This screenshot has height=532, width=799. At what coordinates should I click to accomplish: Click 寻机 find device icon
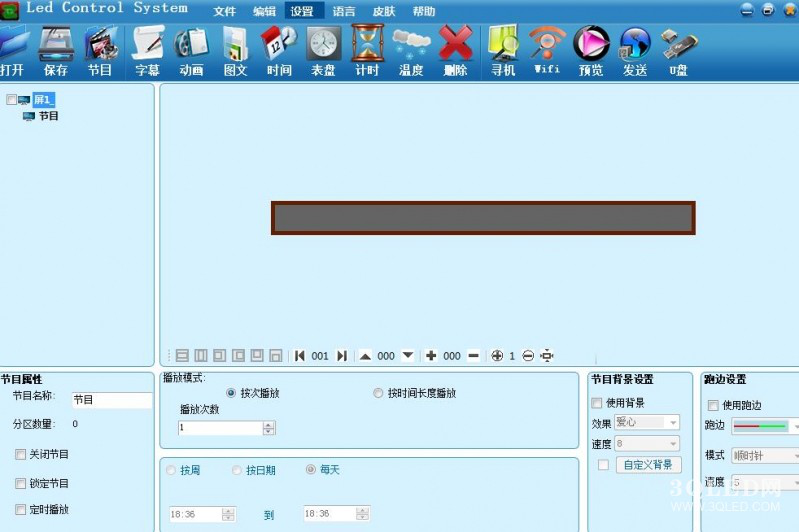point(503,51)
